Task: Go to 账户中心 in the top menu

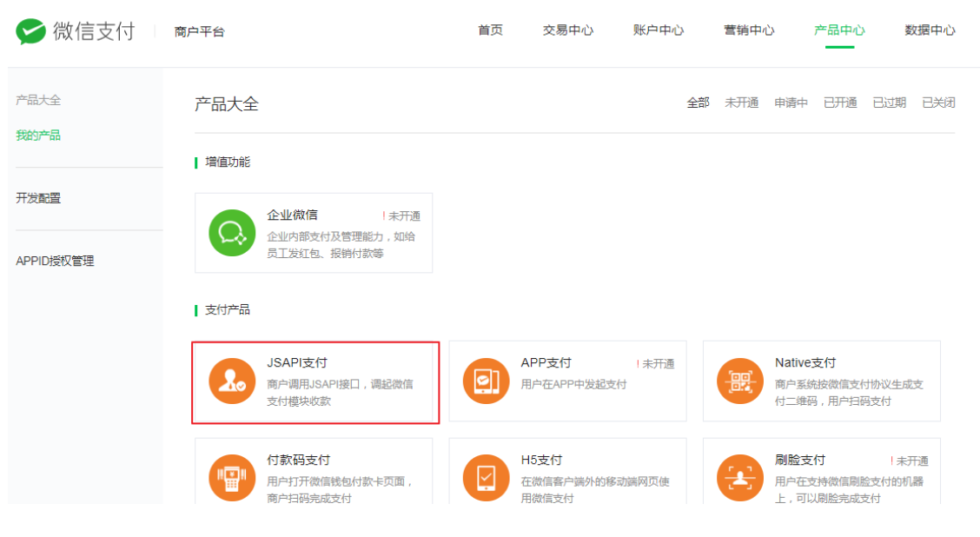Action: coord(659,30)
